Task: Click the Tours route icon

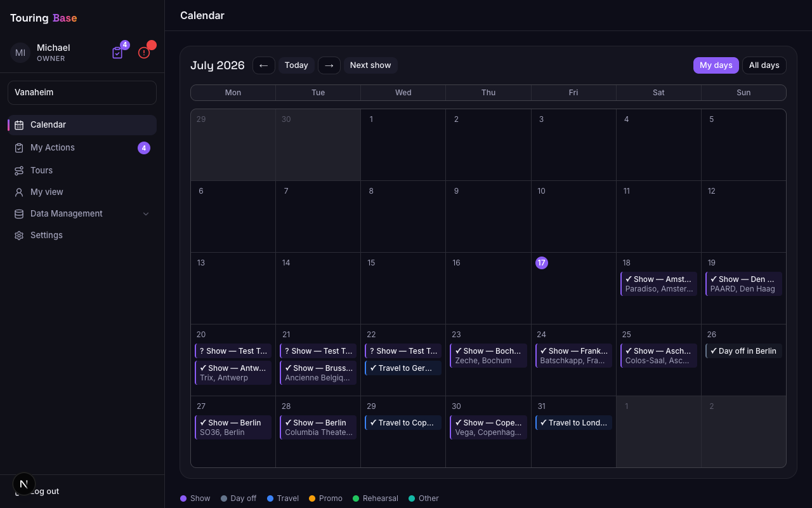Action: tap(19, 171)
